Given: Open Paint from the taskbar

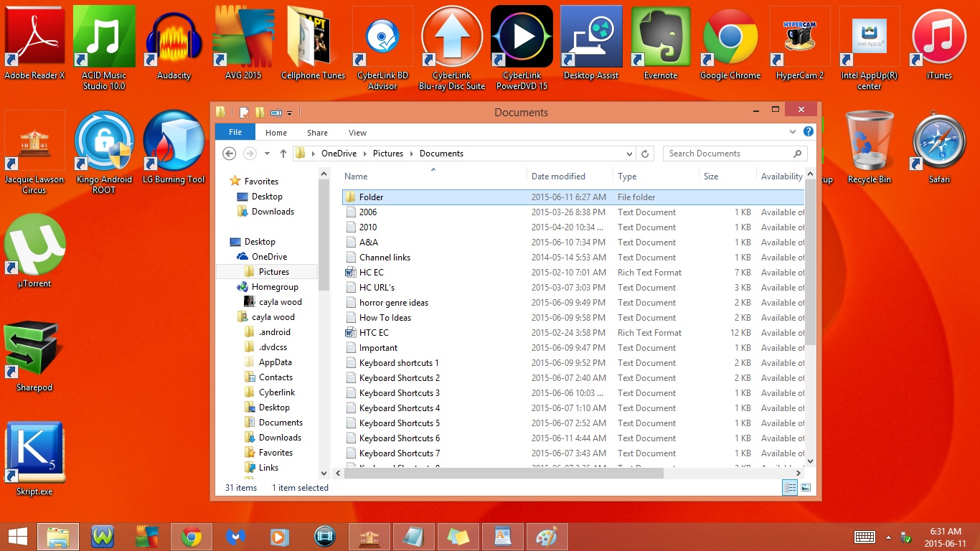Looking at the screenshot, I should point(547,537).
